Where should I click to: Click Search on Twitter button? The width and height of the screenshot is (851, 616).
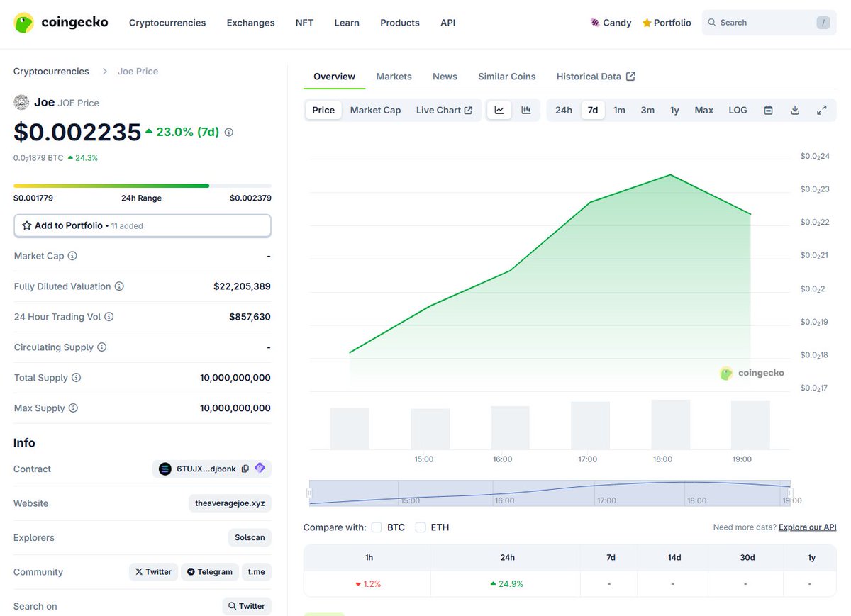247,606
